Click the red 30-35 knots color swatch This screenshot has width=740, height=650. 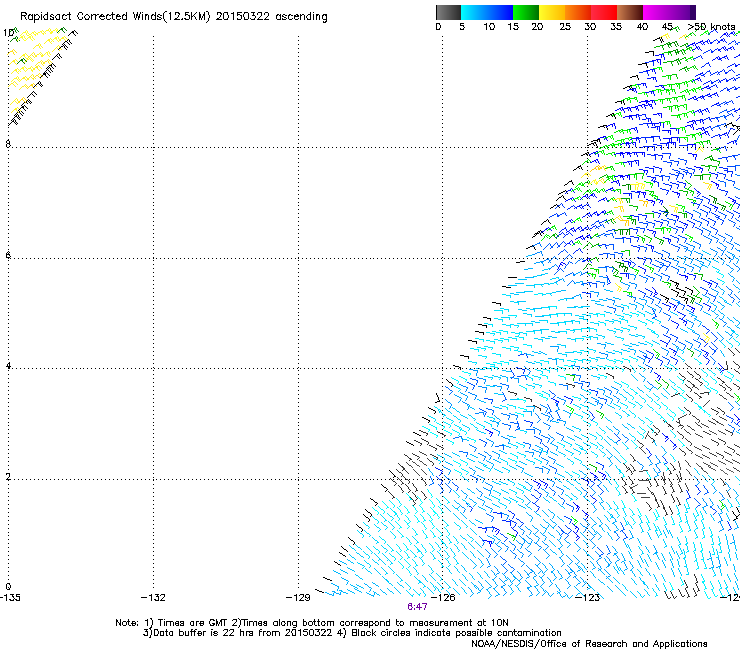(x=604, y=12)
